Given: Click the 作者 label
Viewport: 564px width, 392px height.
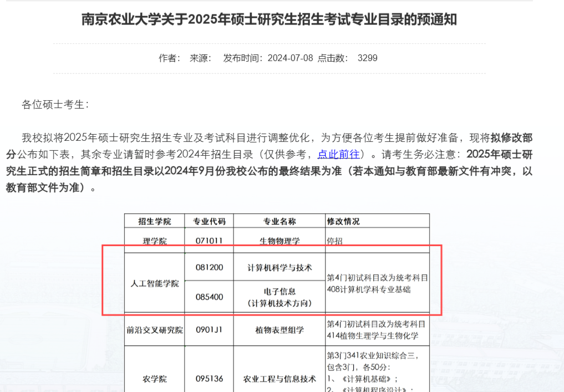Looking at the screenshot, I should [169, 58].
